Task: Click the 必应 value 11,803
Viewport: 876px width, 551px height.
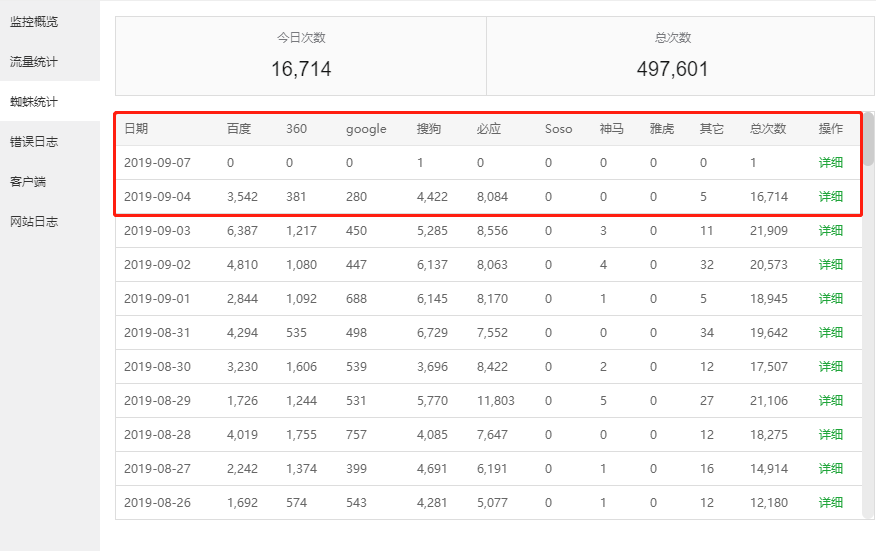Action: coord(496,401)
